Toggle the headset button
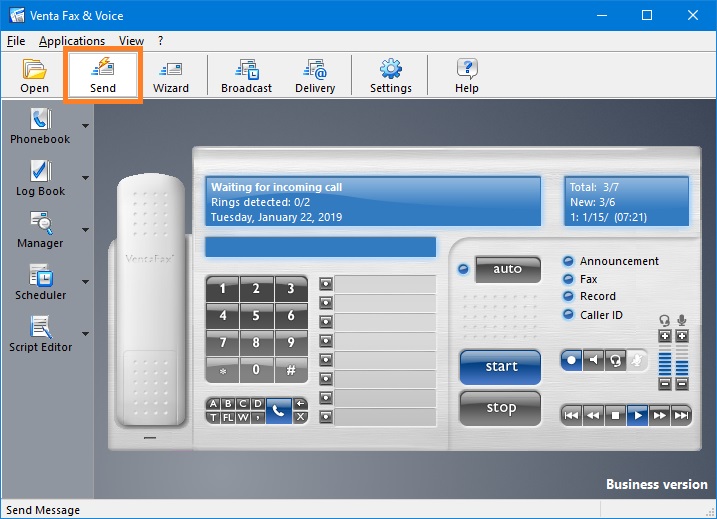This screenshot has height=519, width=717. tap(615, 360)
